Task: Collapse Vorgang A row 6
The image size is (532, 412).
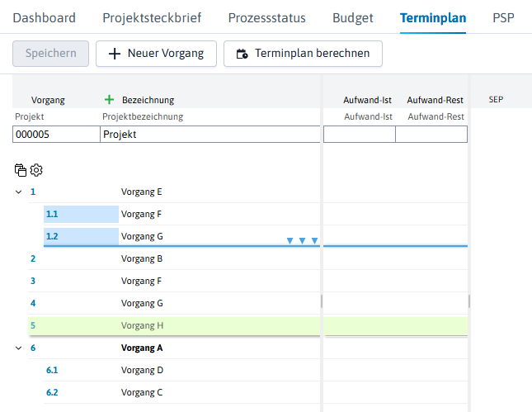Action: (x=19, y=348)
